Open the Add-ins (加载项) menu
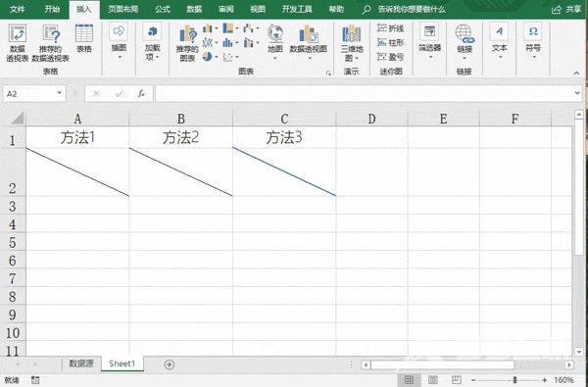 (152, 43)
